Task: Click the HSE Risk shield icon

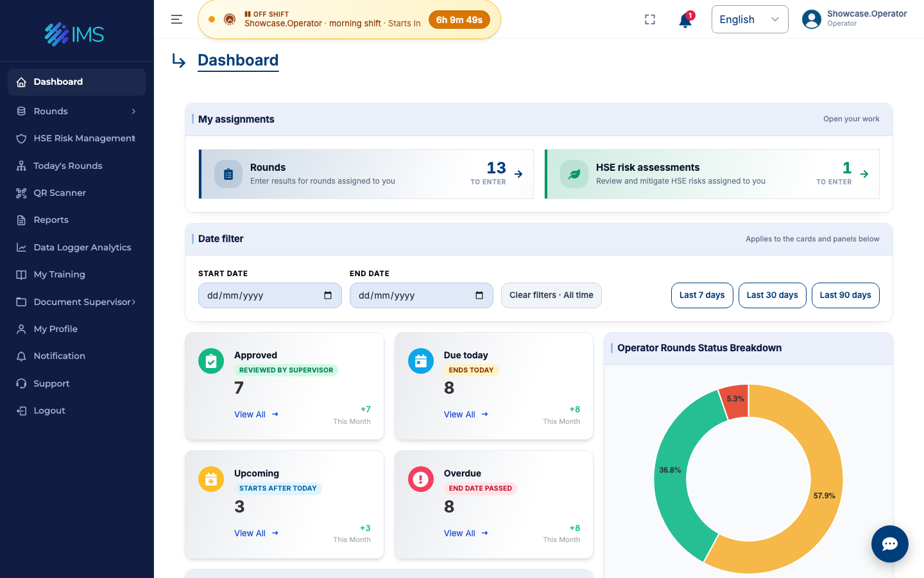Action: tap(21, 139)
